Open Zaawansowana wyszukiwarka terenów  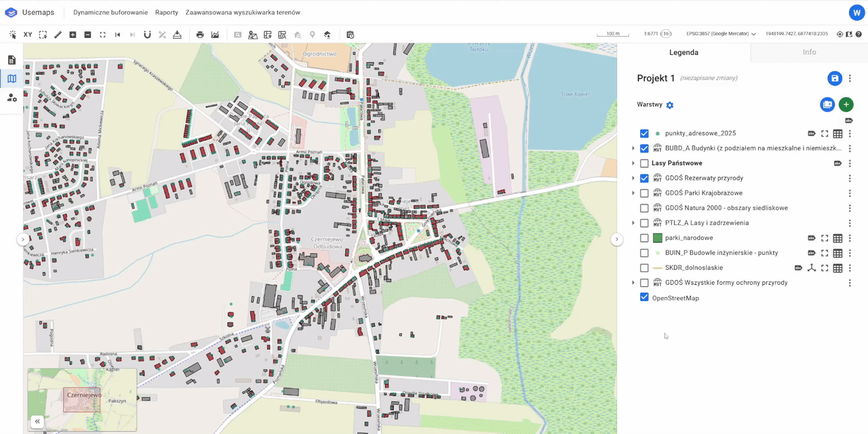click(x=243, y=12)
